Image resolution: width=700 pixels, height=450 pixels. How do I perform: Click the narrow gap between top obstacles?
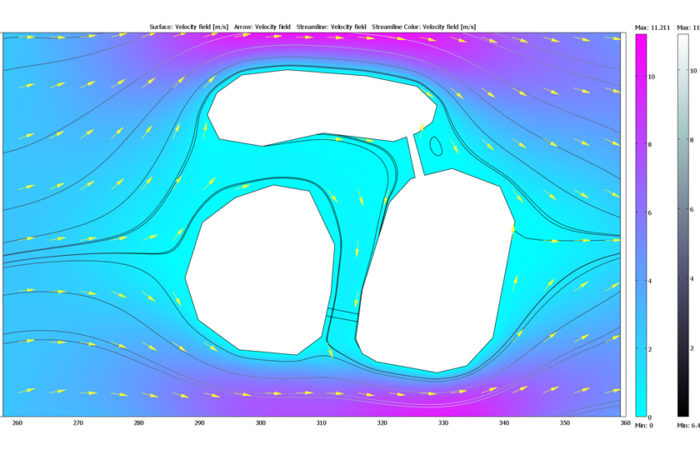(414, 155)
